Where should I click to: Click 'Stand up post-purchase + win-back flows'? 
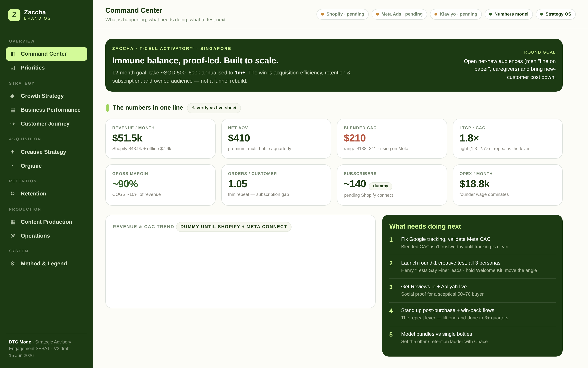coord(448,310)
